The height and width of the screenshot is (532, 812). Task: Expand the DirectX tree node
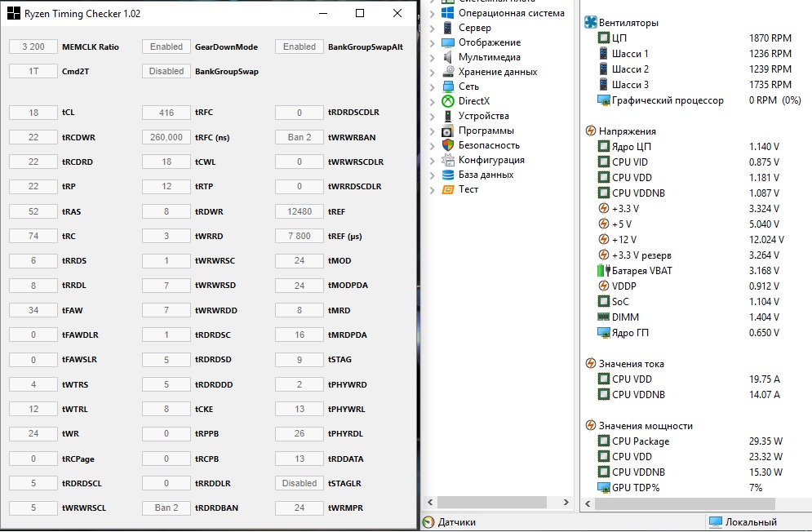point(432,101)
